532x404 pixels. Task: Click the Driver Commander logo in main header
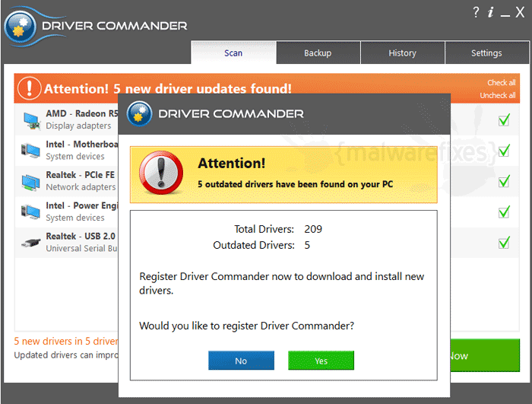[x=20, y=26]
